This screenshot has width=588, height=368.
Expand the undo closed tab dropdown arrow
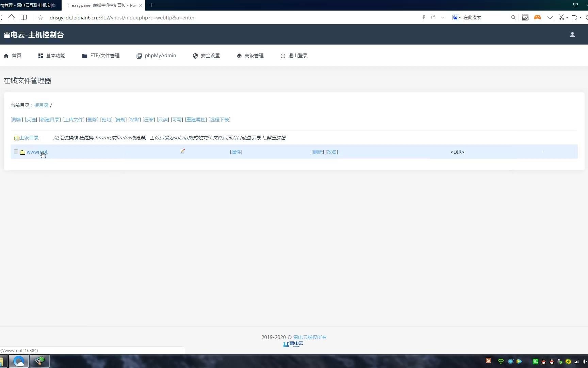click(580, 18)
